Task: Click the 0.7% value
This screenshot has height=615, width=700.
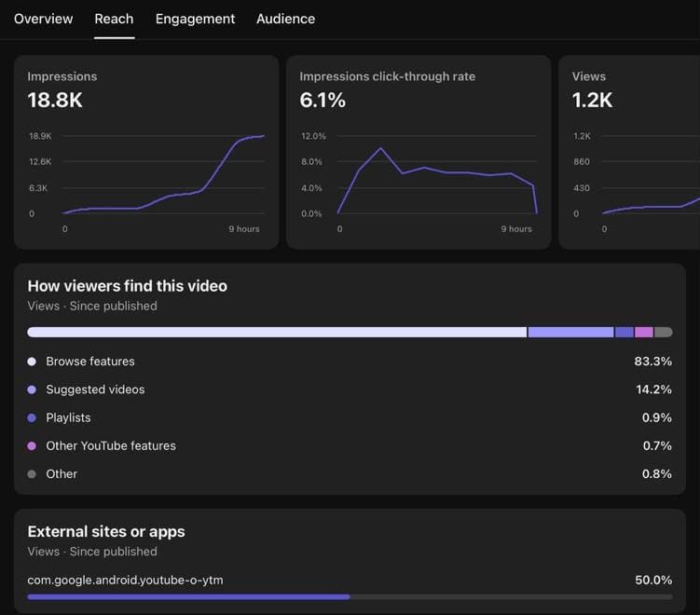Action: coord(657,445)
